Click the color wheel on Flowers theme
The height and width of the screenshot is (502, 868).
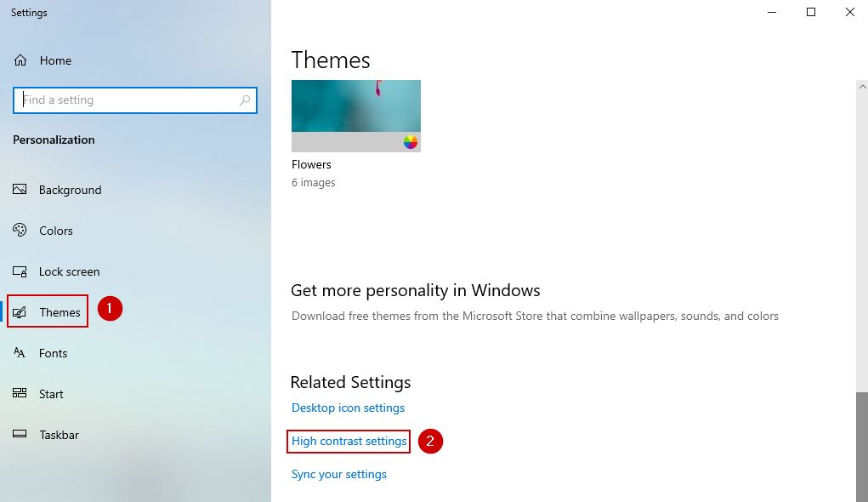(411, 142)
